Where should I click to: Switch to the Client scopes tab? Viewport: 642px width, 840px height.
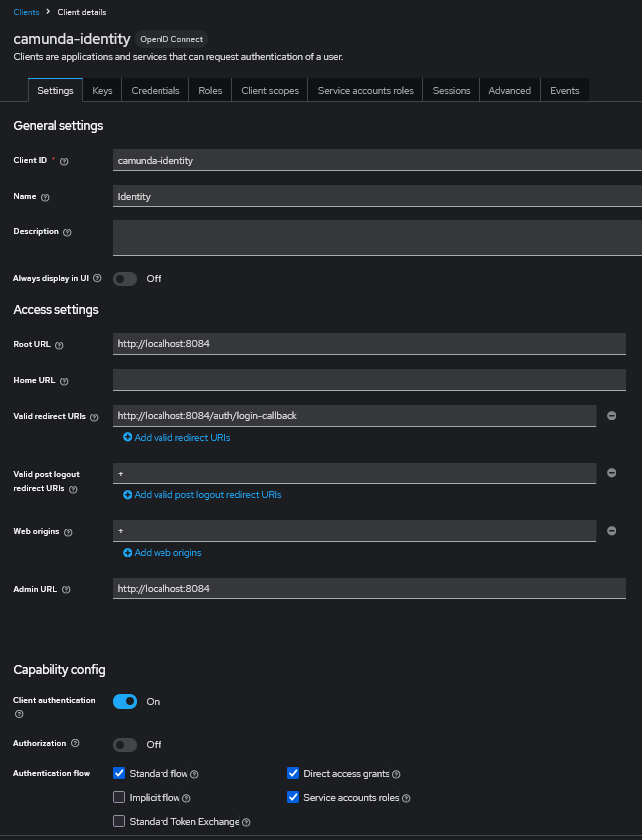[270, 90]
